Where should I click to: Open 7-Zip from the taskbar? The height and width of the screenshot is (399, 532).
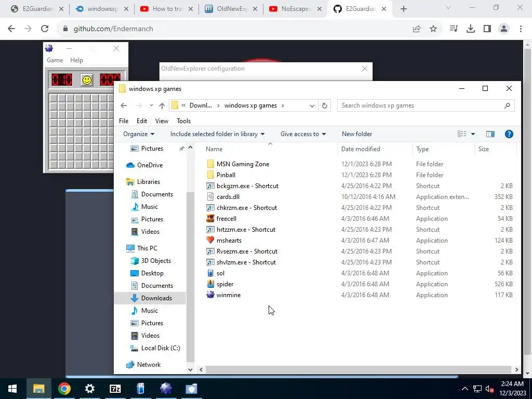115,389
